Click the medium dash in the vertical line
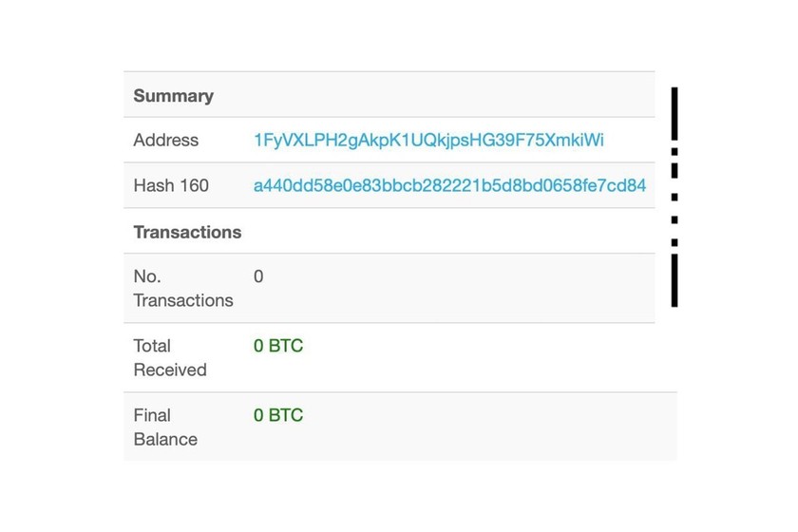The image size is (798, 532). click(674, 171)
